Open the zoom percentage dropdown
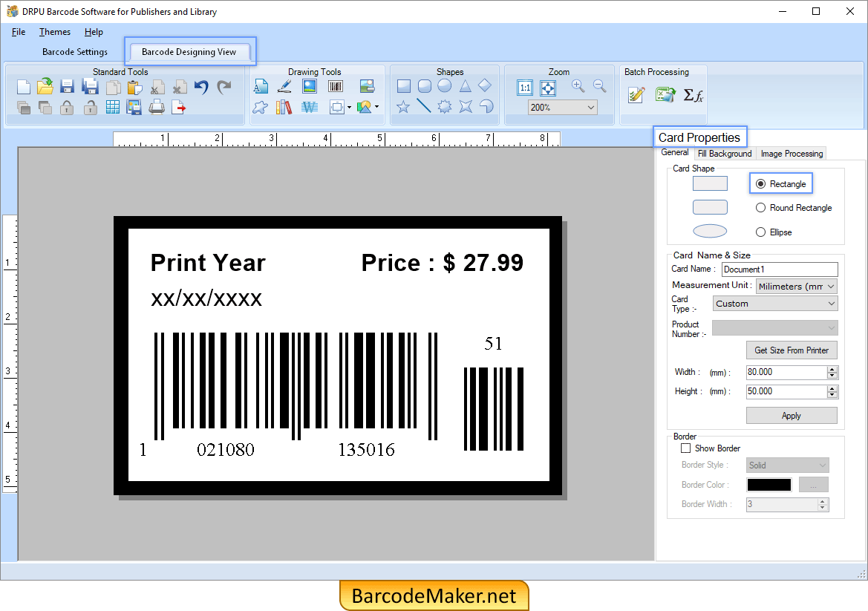This screenshot has width=868, height=611. click(x=590, y=108)
